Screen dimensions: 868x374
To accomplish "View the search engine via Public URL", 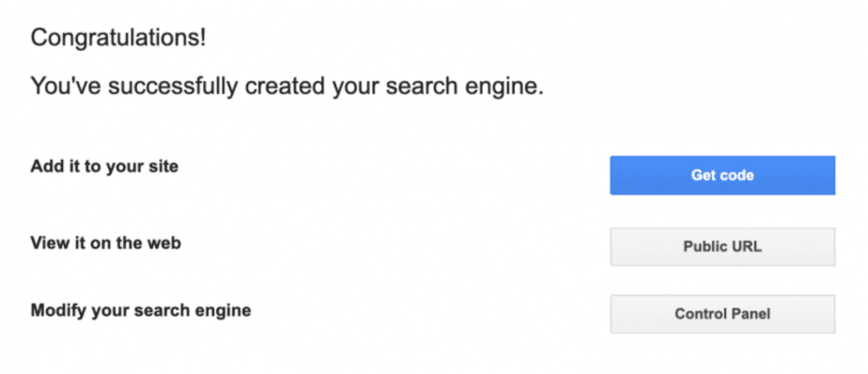I will tap(722, 246).
